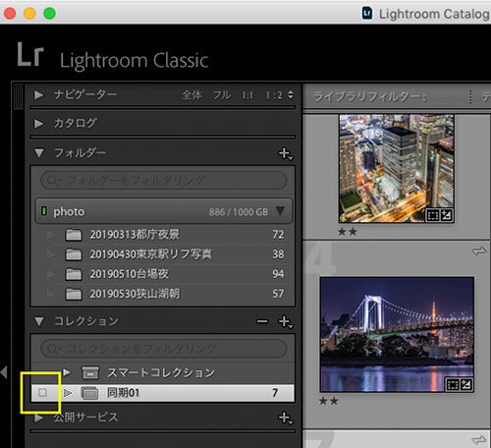Click crop badge on bridge thumbnail
491x448 pixels.
click(x=452, y=384)
